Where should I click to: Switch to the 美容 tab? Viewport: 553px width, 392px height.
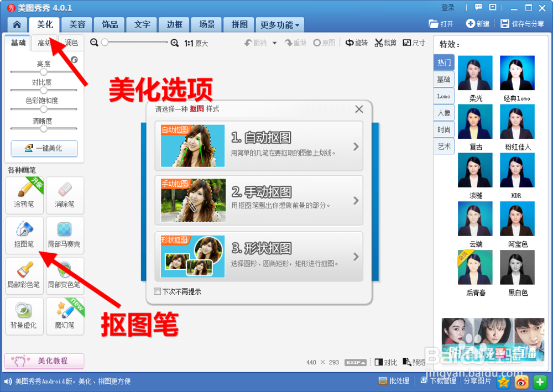coord(77,25)
